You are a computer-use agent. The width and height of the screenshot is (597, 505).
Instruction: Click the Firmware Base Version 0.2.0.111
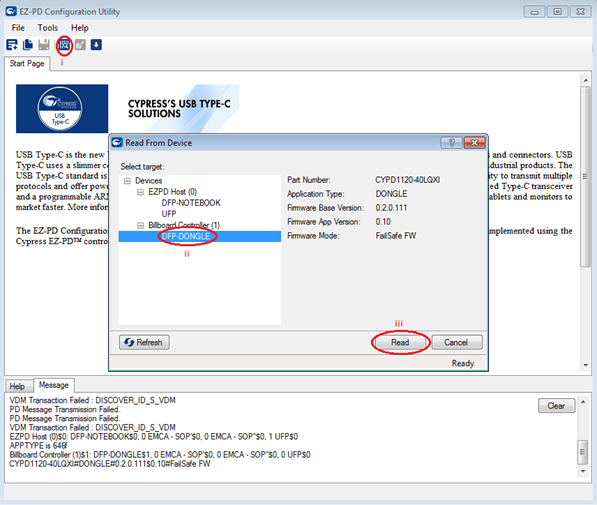point(391,208)
